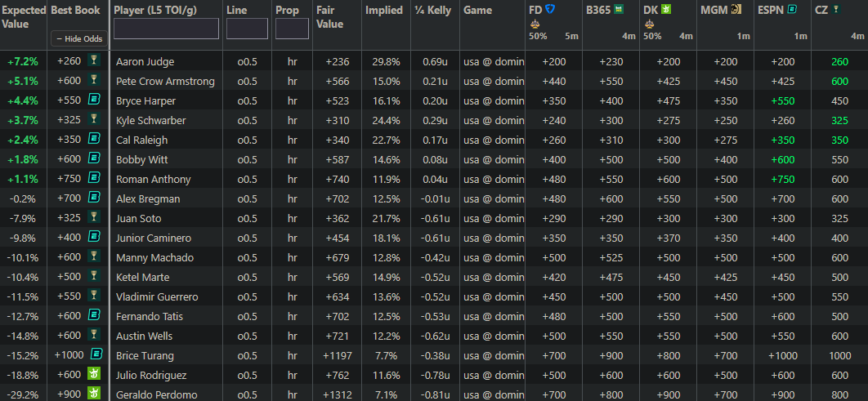Sort by Expected Value column header

(23, 17)
